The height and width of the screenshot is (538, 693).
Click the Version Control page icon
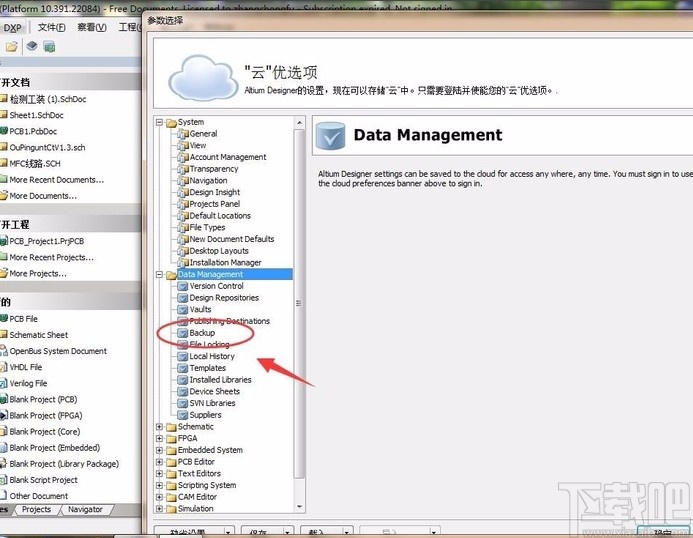(x=183, y=286)
